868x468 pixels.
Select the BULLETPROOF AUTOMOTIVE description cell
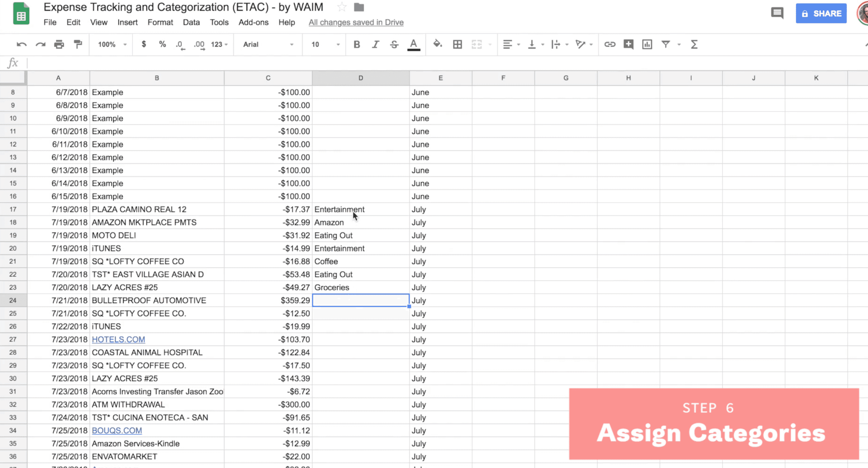click(x=157, y=300)
